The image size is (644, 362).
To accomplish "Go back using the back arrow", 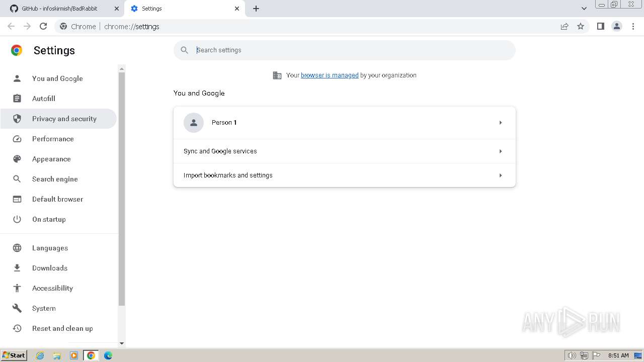I will 11,26.
